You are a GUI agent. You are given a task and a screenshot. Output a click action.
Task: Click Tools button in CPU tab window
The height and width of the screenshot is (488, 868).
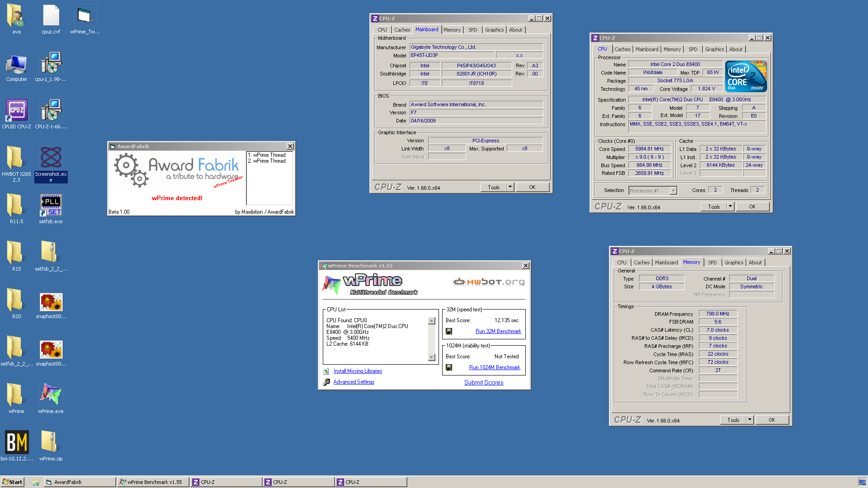(x=714, y=206)
